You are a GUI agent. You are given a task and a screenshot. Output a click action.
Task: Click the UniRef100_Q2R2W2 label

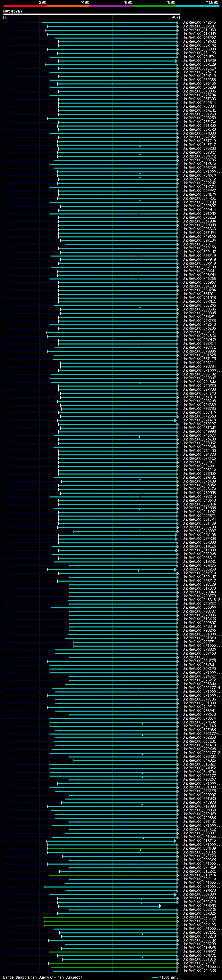coord(199,183)
